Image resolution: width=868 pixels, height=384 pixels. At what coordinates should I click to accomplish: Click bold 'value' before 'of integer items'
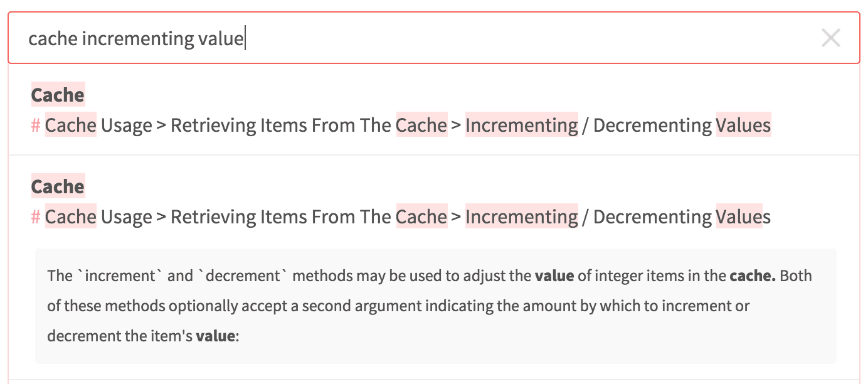tap(554, 276)
